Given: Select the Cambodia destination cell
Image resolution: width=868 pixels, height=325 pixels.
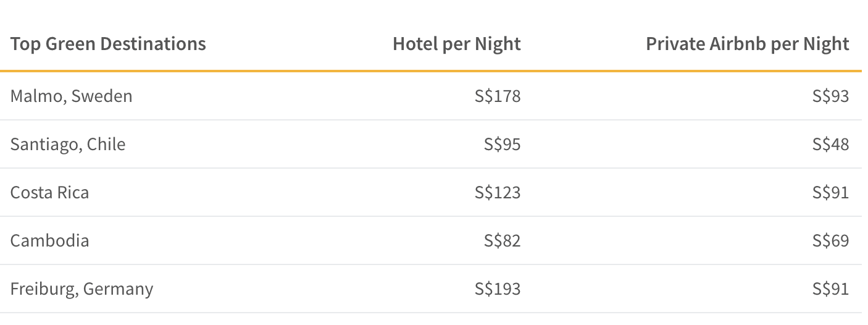Looking at the screenshot, I should click(49, 240).
